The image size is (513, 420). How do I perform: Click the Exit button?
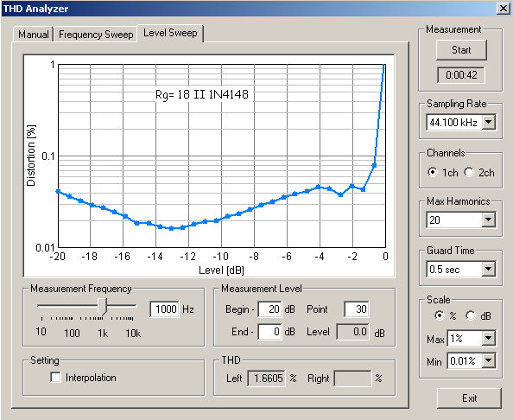[x=469, y=398]
